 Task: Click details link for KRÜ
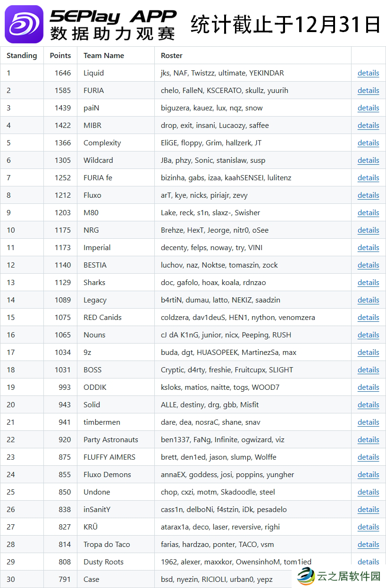[368, 527]
